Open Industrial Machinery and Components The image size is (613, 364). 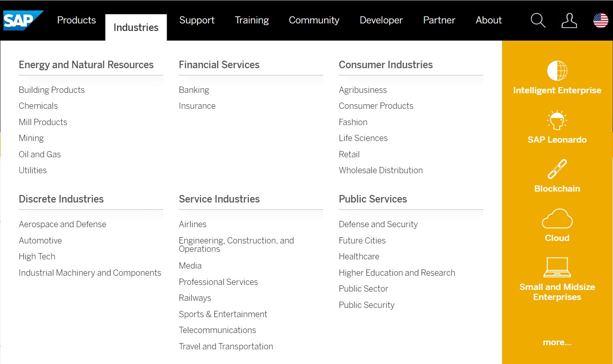pyautogui.click(x=90, y=273)
